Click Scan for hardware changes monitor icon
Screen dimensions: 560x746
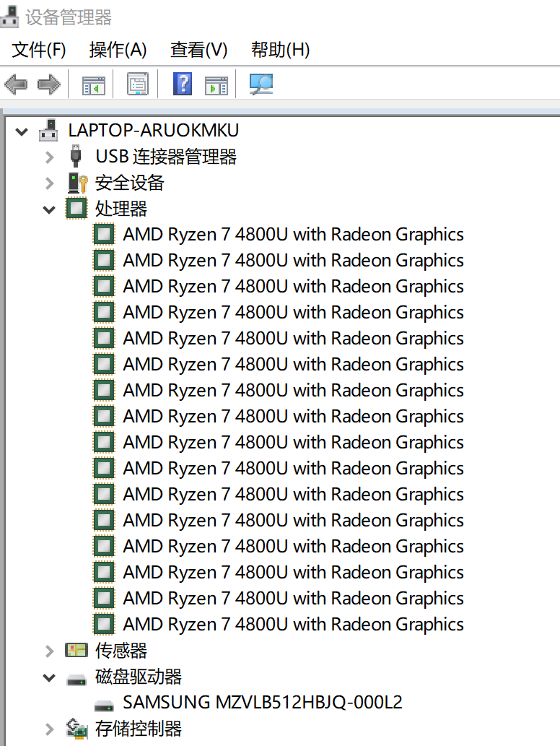[x=261, y=84]
